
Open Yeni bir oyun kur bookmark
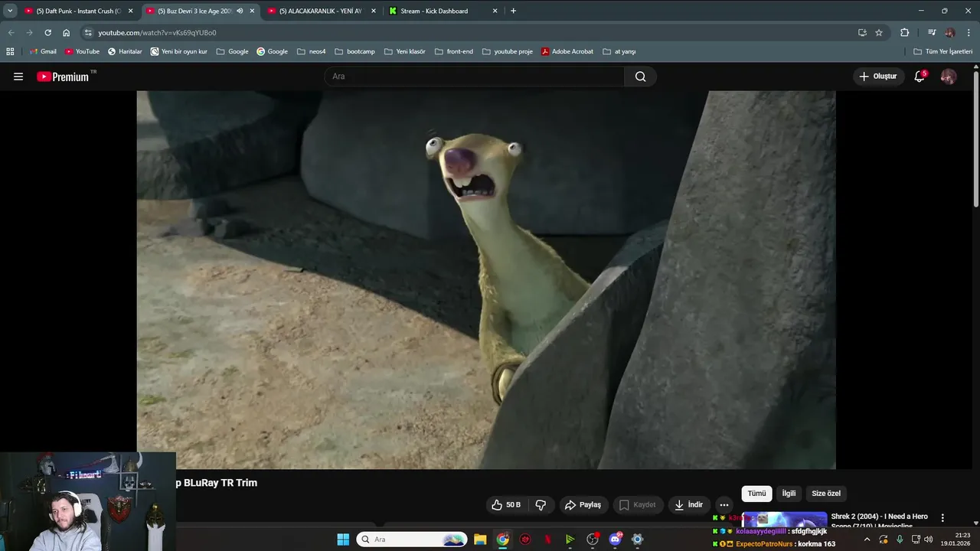pyautogui.click(x=179, y=51)
